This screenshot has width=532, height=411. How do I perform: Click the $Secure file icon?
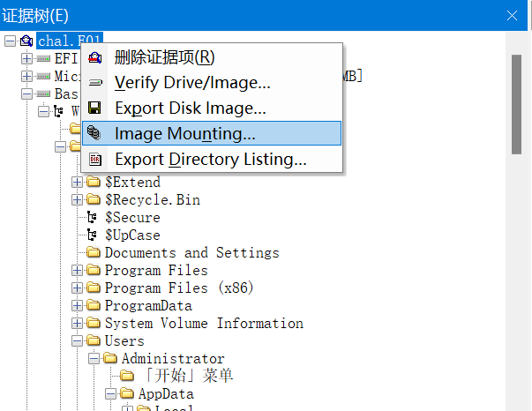[x=93, y=218]
